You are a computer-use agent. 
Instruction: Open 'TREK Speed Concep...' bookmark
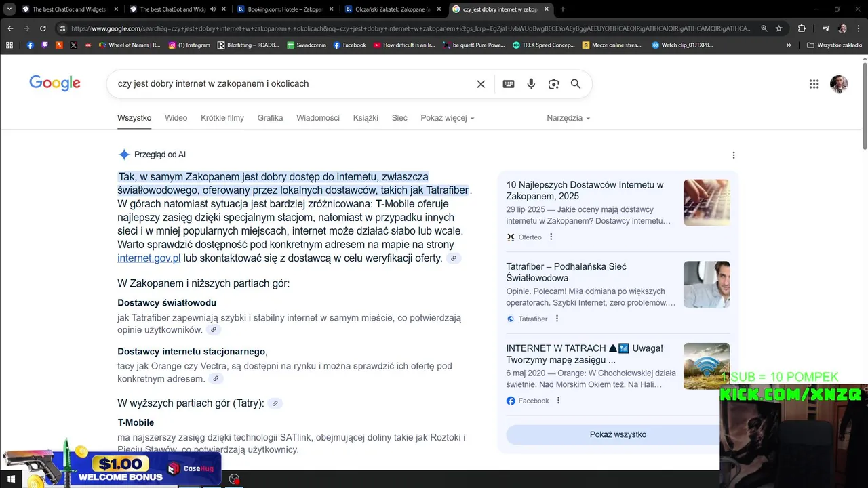pyautogui.click(x=544, y=45)
